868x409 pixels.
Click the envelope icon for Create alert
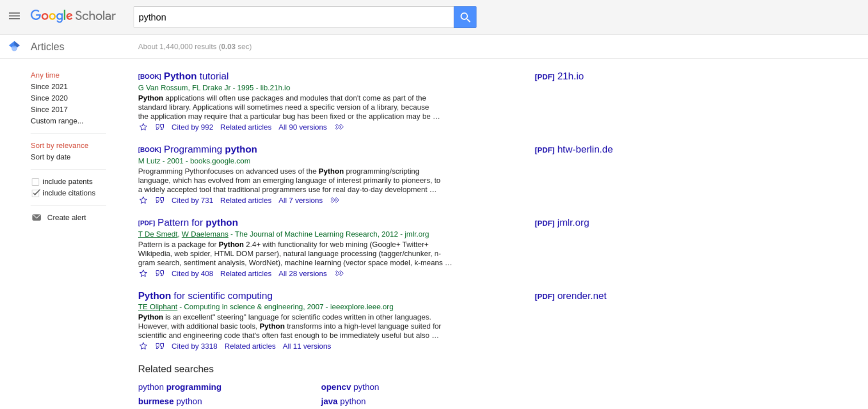[x=37, y=217]
